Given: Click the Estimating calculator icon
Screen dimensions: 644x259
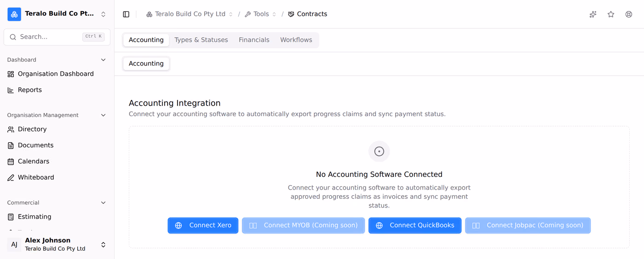Looking at the screenshot, I should coord(11,217).
